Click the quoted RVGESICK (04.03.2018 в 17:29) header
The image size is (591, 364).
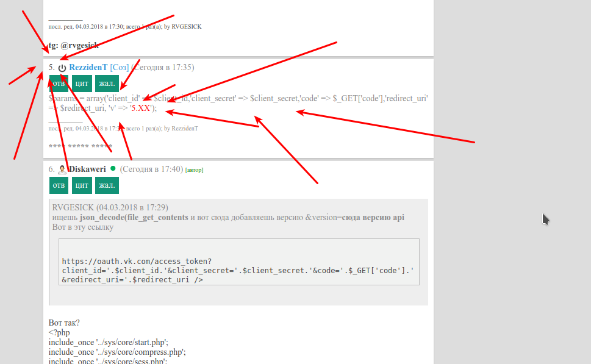pyautogui.click(x=110, y=207)
